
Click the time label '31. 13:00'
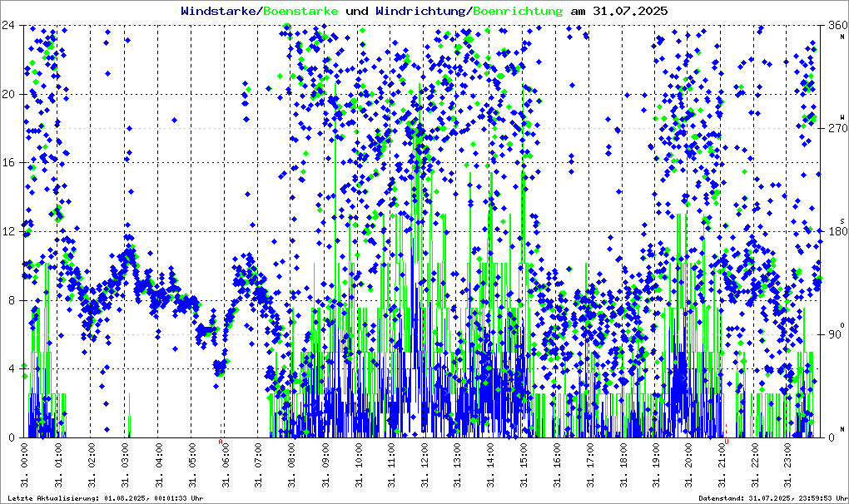point(458,465)
